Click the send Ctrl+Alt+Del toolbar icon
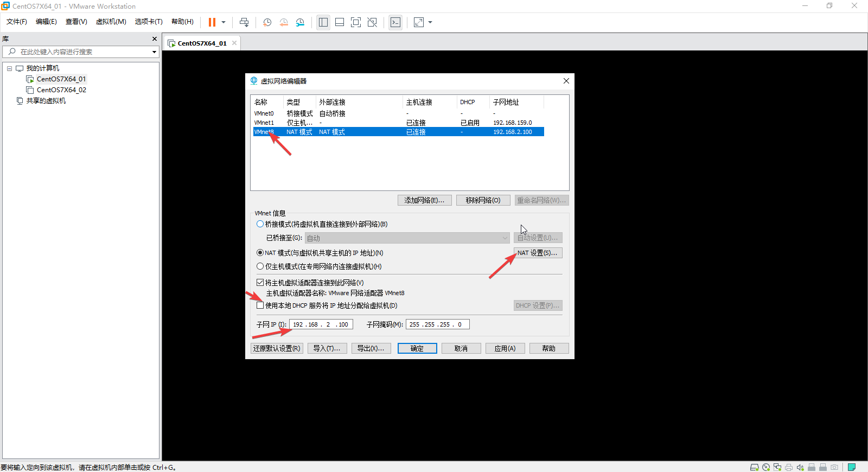This screenshot has width=868, height=472. click(x=244, y=22)
